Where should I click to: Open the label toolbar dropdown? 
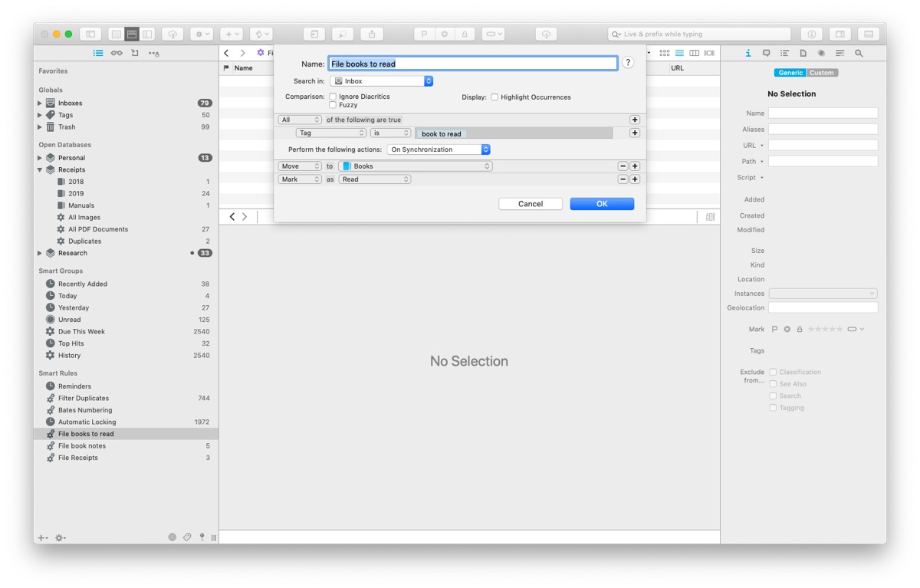click(x=493, y=34)
